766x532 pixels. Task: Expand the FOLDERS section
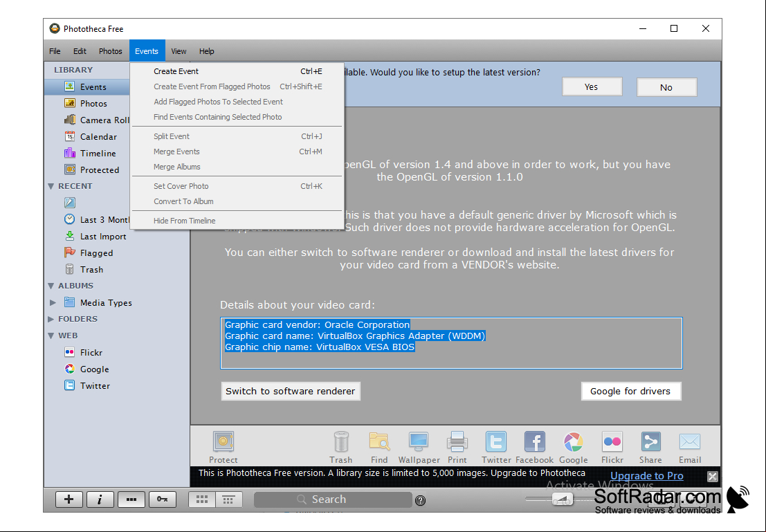pos(51,319)
